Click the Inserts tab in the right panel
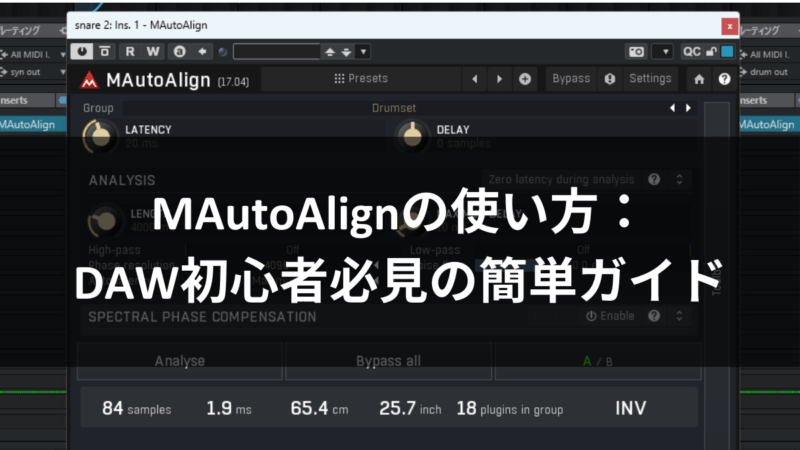The width and height of the screenshot is (800, 450). 767,101
